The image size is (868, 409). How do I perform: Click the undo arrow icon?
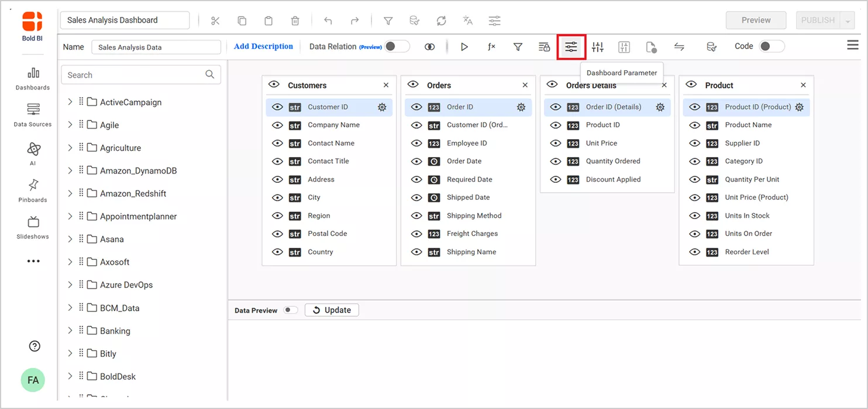[x=328, y=20]
